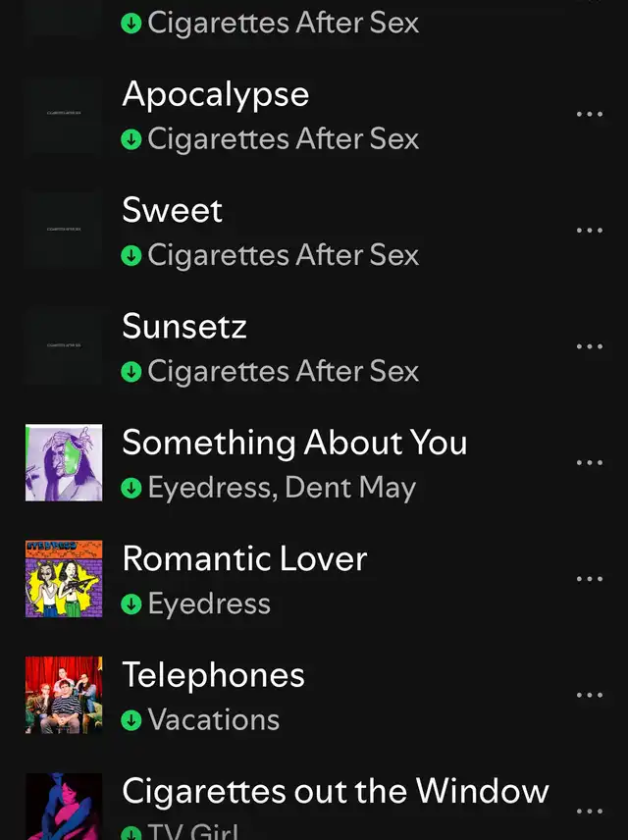
Task: Play the song Sunsetz
Action: click(x=183, y=326)
